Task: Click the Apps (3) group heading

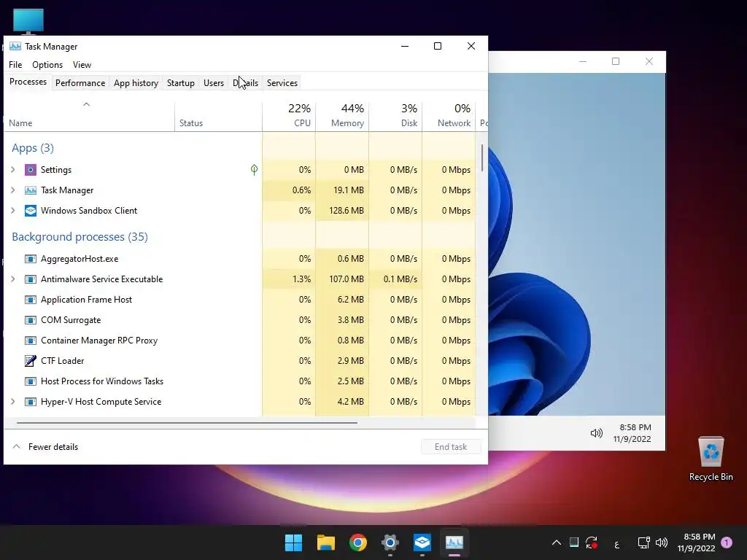Action: (32, 148)
